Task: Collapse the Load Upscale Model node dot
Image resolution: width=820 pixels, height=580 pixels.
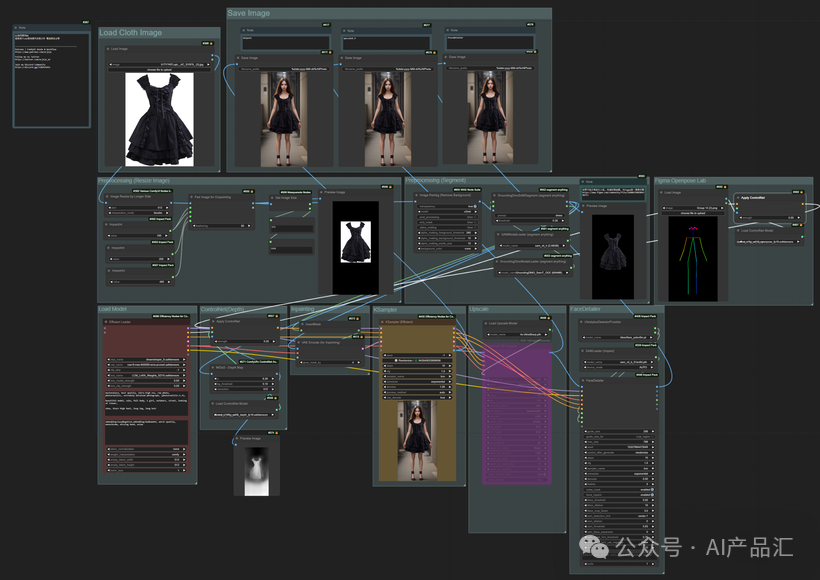Action: [x=485, y=323]
